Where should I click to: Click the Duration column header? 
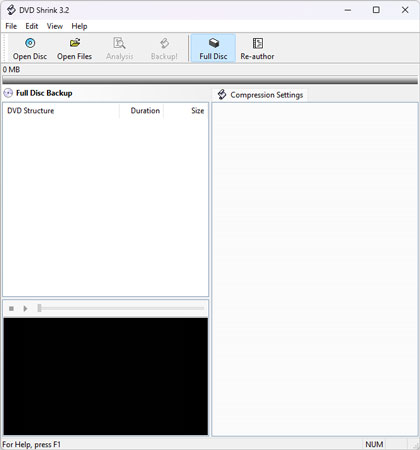click(142, 111)
